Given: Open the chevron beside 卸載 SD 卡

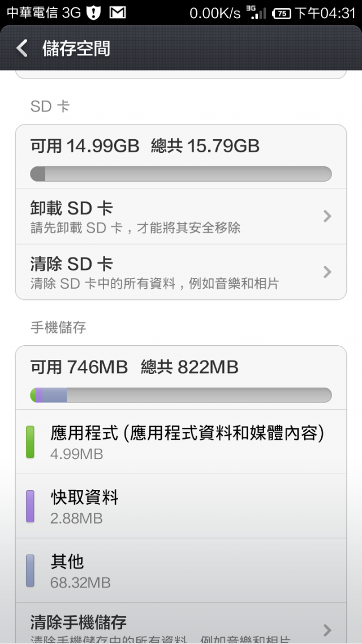Looking at the screenshot, I should coord(327,216).
